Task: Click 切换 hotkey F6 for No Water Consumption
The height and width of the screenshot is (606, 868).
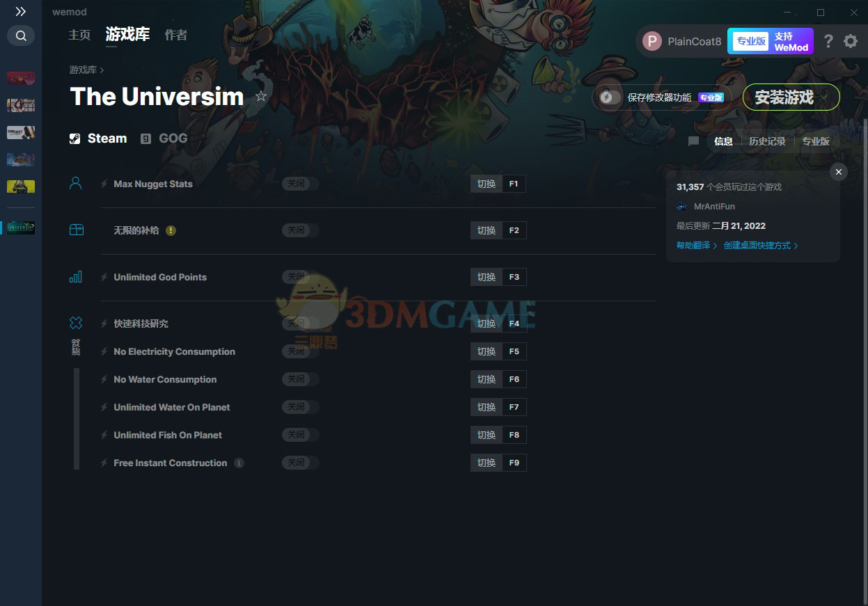Action: [498, 379]
